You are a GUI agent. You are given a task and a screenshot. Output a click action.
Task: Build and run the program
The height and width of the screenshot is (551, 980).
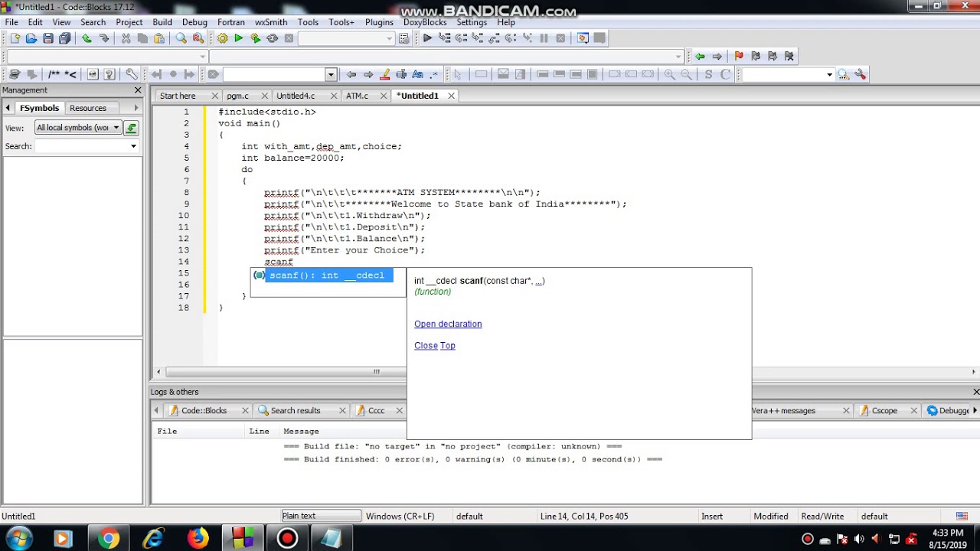point(256,38)
